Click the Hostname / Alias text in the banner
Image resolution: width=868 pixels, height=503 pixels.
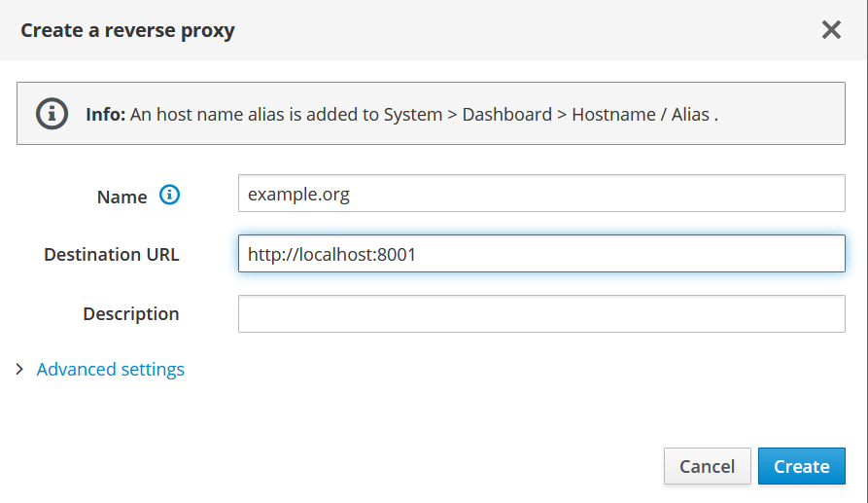(641, 114)
